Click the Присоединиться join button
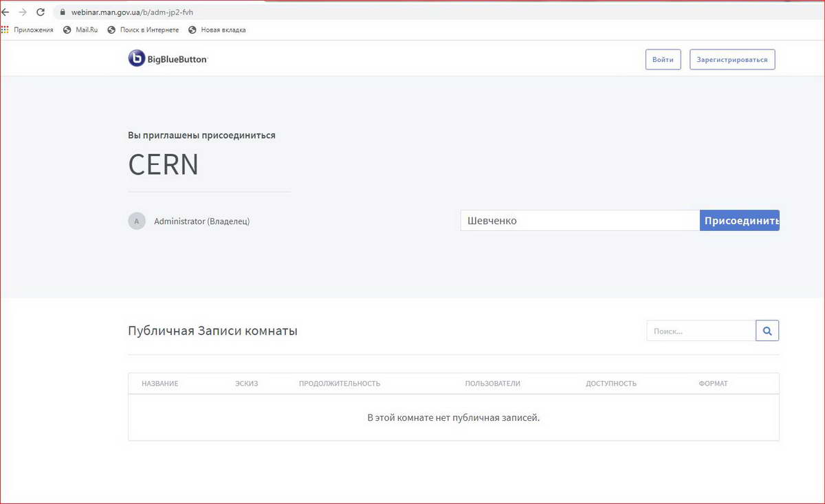825x504 pixels. [x=740, y=221]
